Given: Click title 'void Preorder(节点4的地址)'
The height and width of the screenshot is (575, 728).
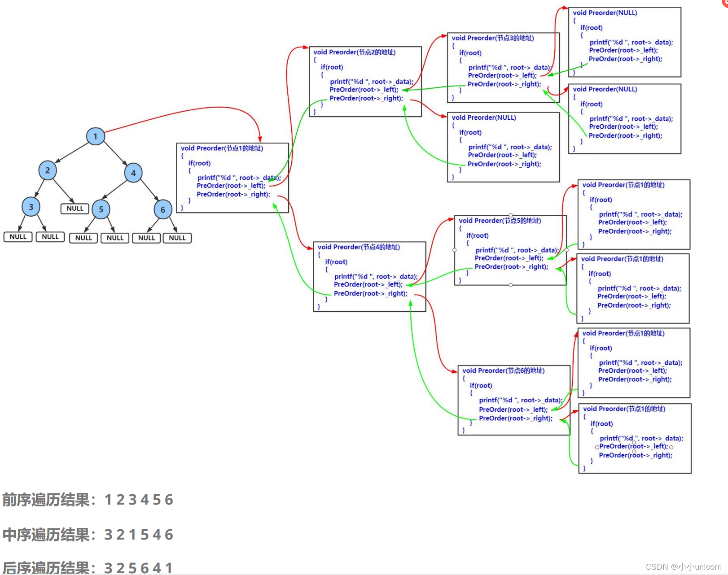Looking at the screenshot, I should (x=359, y=247).
